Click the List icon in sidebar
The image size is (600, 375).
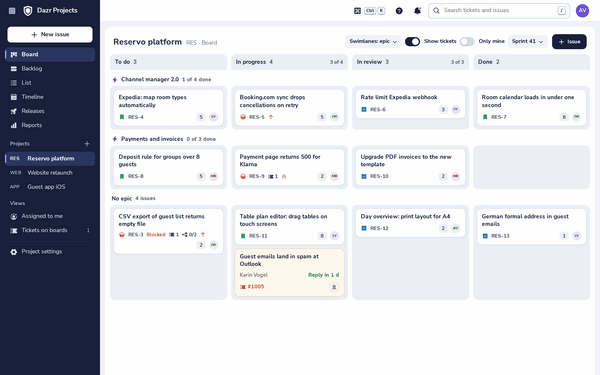coord(14,83)
